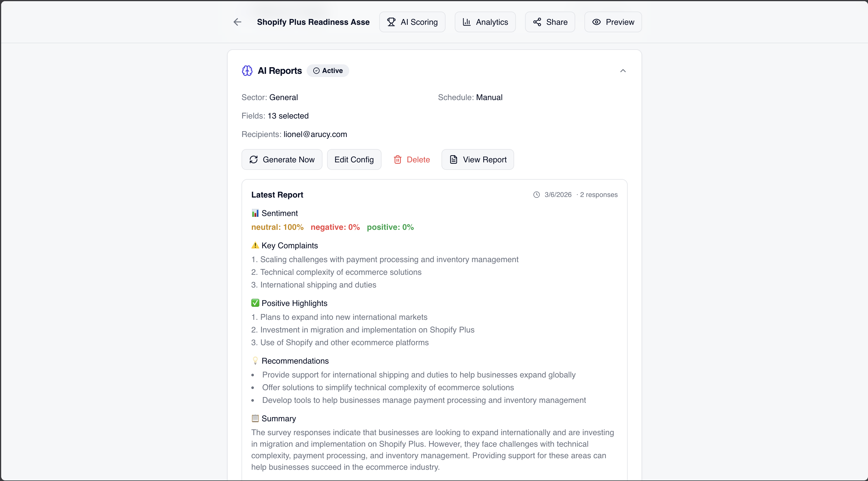The width and height of the screenshot is (868, 481).
Task: Click the Shopify Plus Readiness form title
Action: coord(313,22)
